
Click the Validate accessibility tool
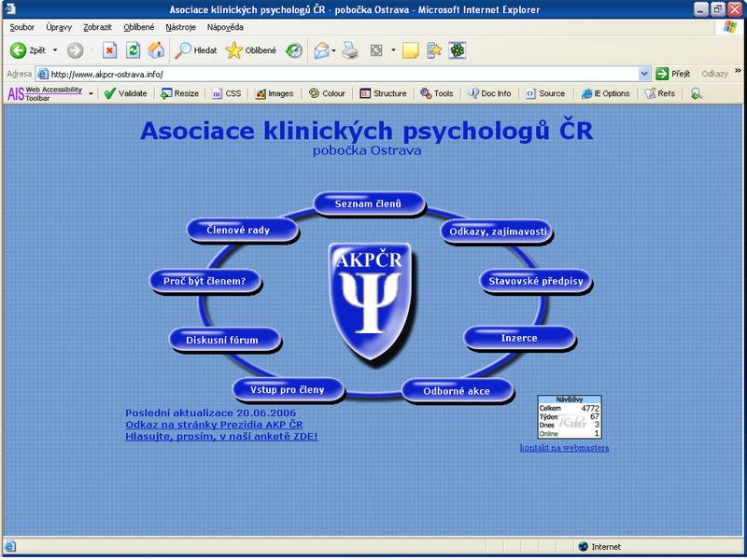(125, 93)
